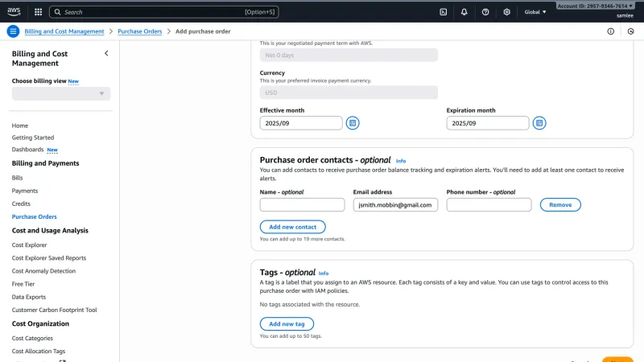Open Cost Explorer Saved Reports

[x=49, y=258]
